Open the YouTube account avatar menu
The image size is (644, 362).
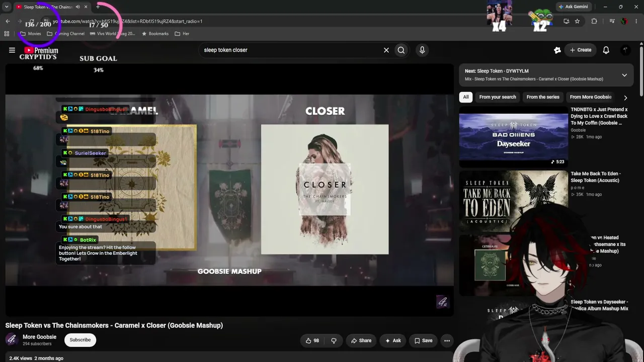pos(625,50)
